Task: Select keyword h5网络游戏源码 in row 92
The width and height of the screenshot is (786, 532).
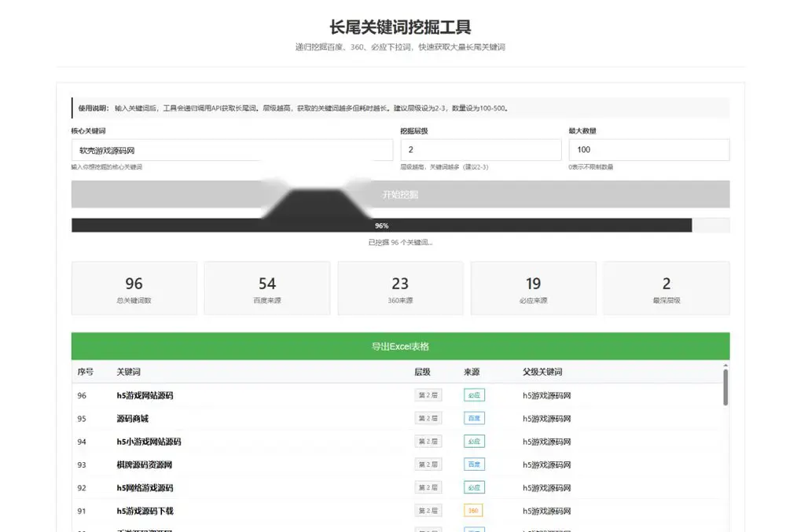Action: tap(145, 487)
